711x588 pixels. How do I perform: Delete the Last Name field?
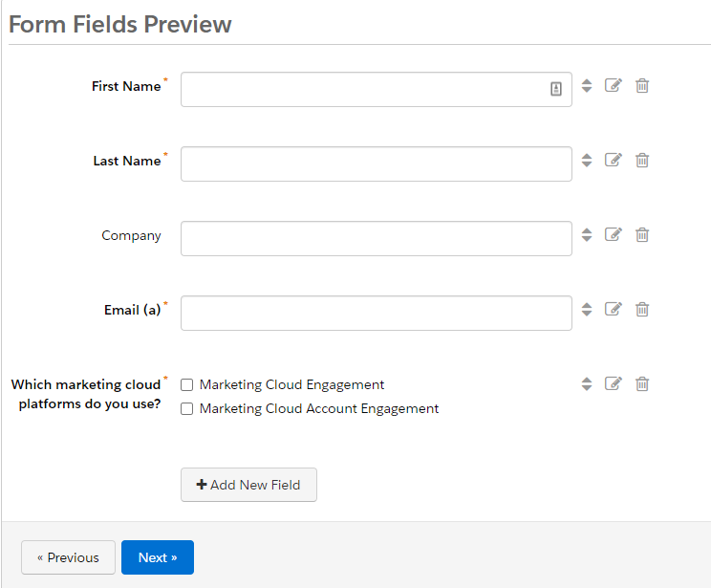pos(641,160)
